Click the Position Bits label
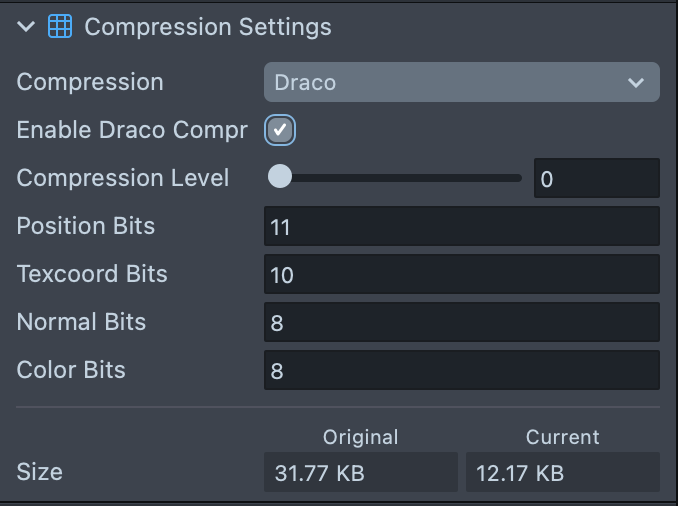 point(86,226)
